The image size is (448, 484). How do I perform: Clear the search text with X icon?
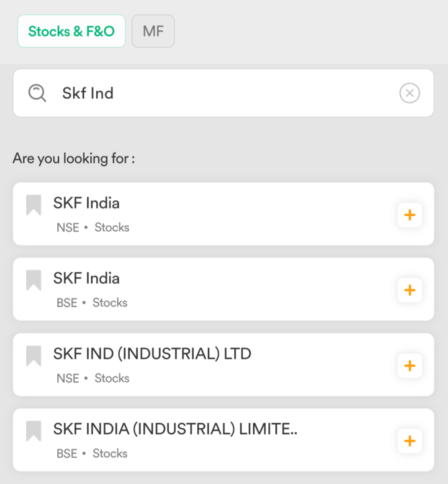coord(410,93)
